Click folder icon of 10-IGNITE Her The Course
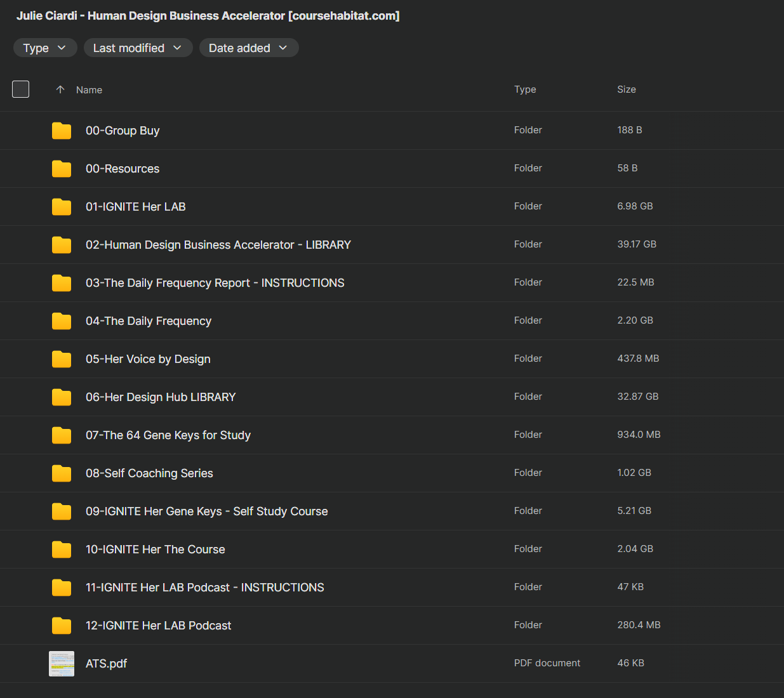The height and width of the screenshot is (698, 784). point(62,550)
